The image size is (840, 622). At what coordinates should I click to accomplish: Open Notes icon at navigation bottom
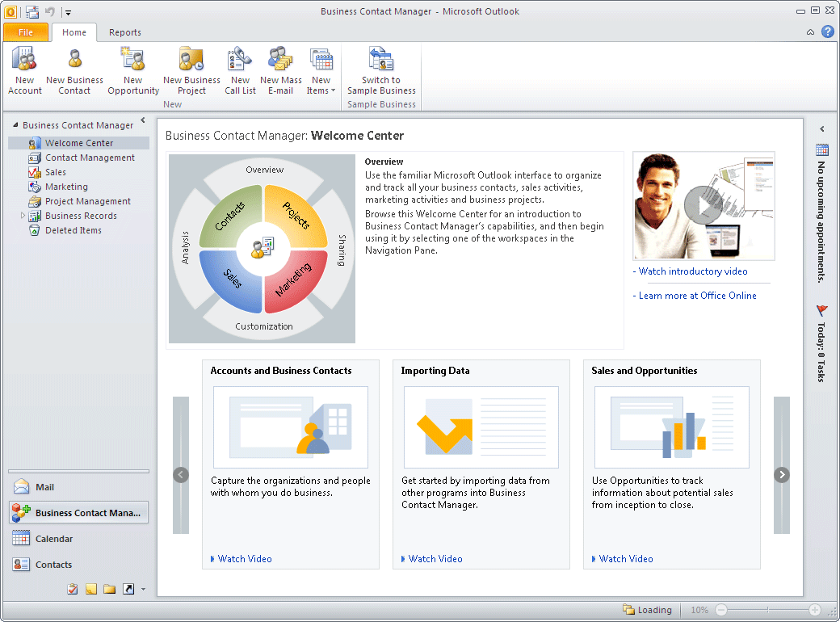click(91, 590)
